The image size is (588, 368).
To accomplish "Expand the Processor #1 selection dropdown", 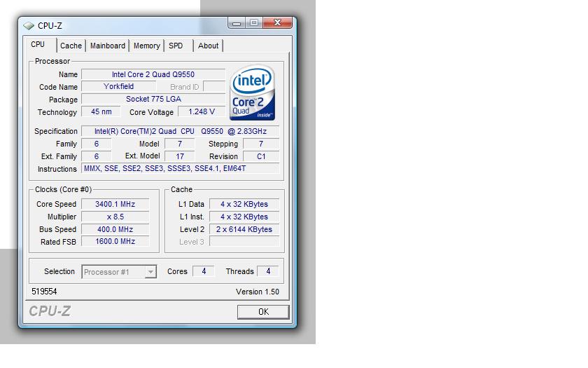I will click(150, 272).
